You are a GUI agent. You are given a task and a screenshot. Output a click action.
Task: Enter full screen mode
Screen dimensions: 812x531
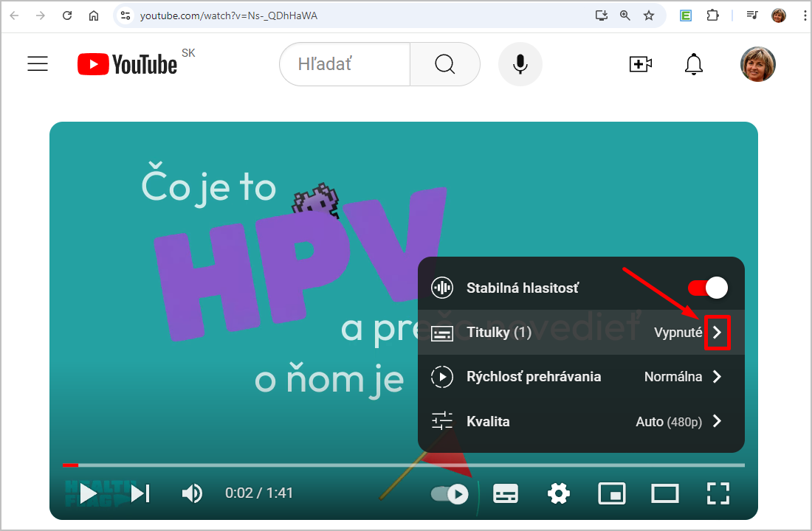click(718, 493)
